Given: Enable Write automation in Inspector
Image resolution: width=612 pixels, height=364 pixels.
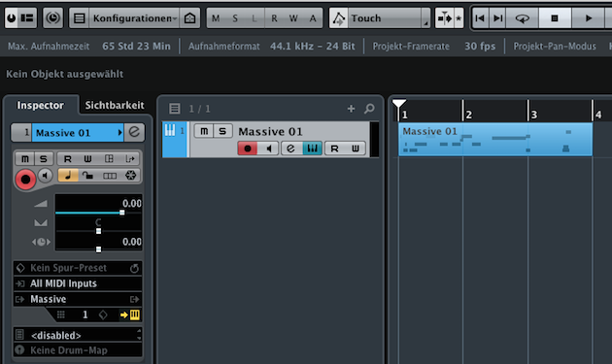Looking at the screenshot, I should click(x=87, y=159).
